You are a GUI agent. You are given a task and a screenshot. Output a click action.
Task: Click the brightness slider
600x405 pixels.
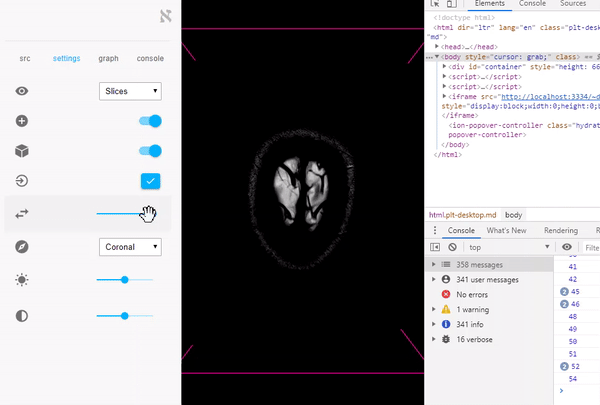[125, 280]
